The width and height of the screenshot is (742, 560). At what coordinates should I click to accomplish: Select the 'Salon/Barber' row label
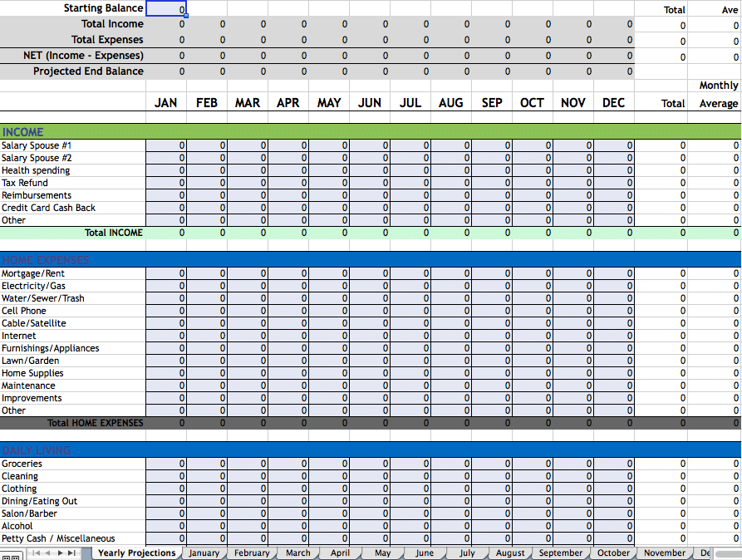(73, 513)
